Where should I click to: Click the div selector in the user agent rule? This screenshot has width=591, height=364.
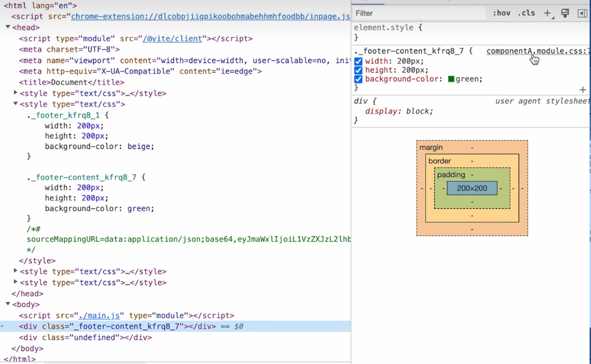click(x=361, y=101)
